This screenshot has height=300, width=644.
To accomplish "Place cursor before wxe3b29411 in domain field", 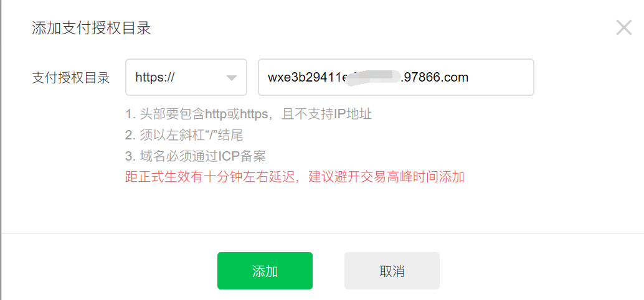I will point(267,77).
